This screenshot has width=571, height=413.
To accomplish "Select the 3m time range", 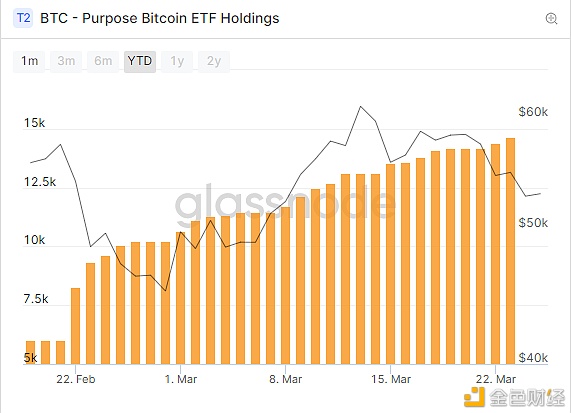I will [x=66, y=61].
